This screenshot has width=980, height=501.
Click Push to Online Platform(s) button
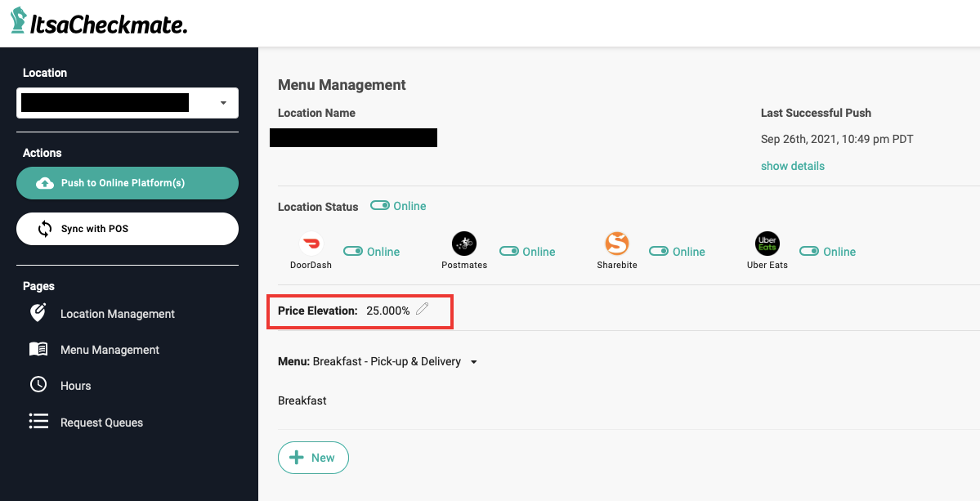128,183
